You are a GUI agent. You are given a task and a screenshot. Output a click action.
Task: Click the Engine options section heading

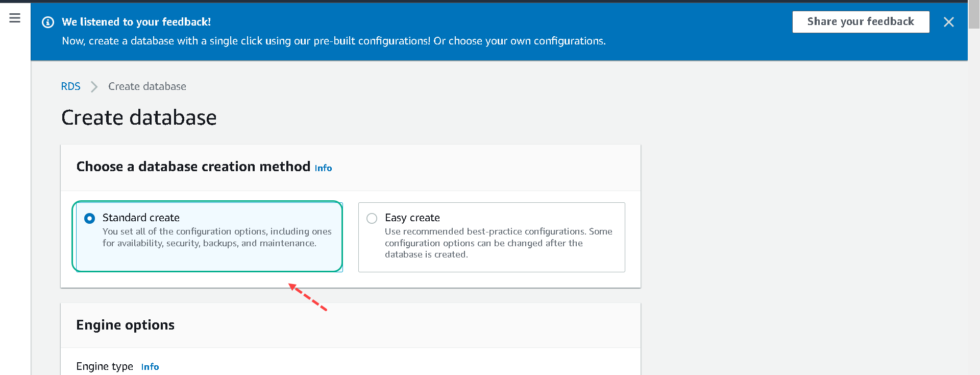tap(125, 325)
